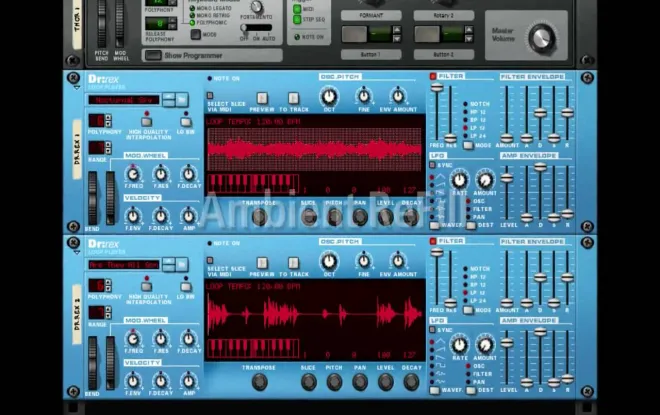Adjust Filter Envelope Amount slider on Dr.REX 2
This screenshot has height=415, width=660.
tap(507, 303)
